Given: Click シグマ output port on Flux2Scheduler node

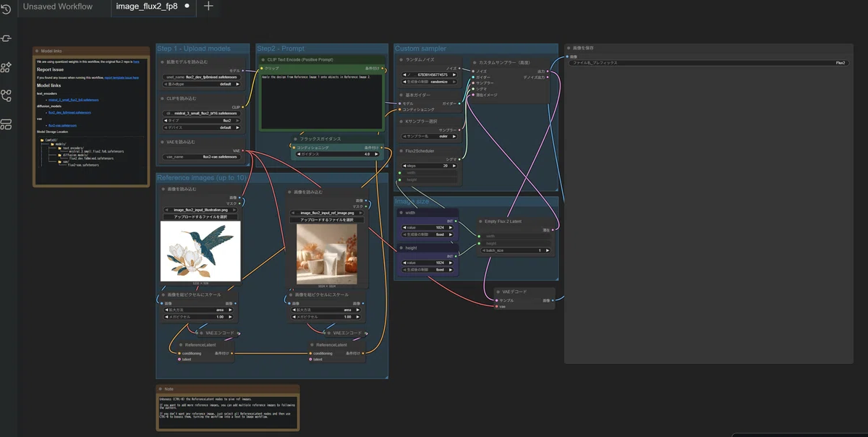Looking at the screenshot, I should point(460,158).
